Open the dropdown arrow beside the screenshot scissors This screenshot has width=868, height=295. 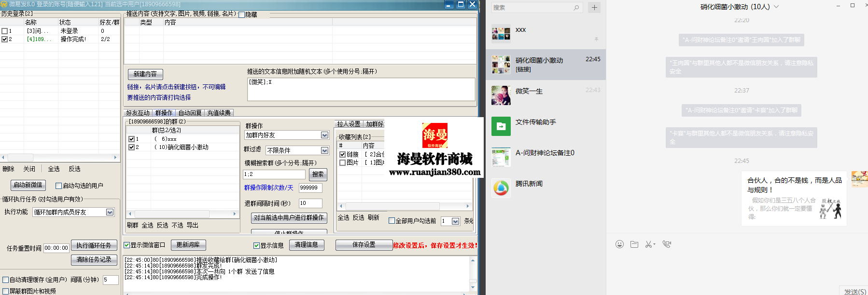654,245
